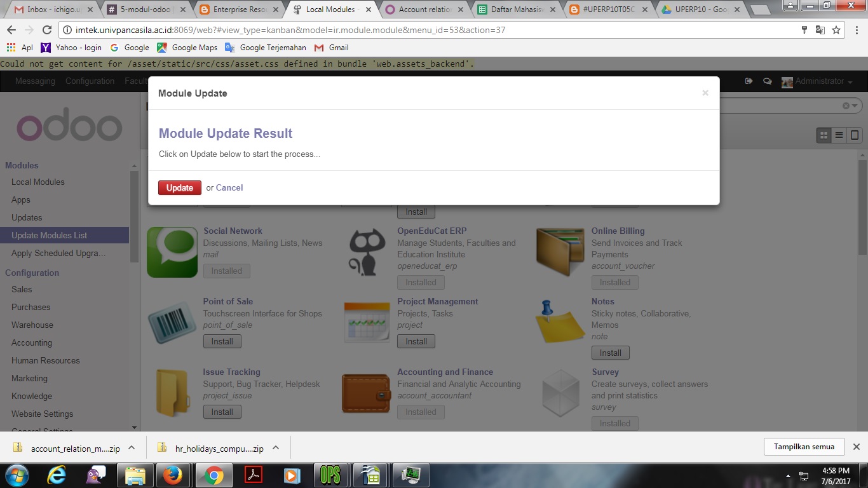
Task: Install the Issue Tracking module
Action: click(x=222, y=412)
